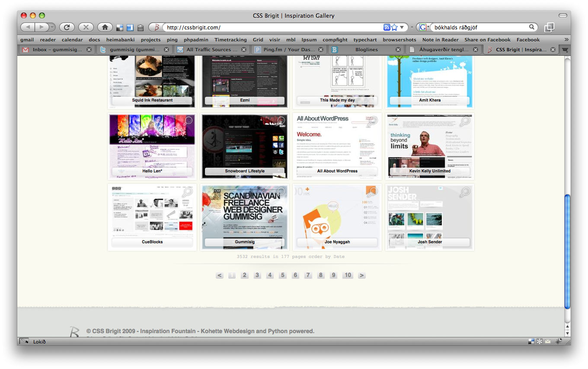Go to the home page
588x369 pixels.
(x=105, y=27)
